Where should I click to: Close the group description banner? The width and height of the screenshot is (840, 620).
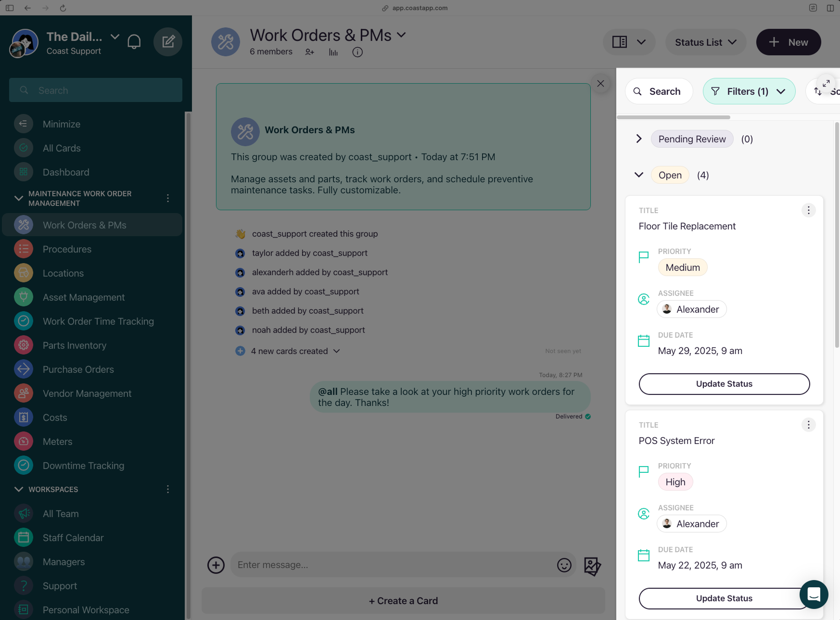tap(600, 83)
